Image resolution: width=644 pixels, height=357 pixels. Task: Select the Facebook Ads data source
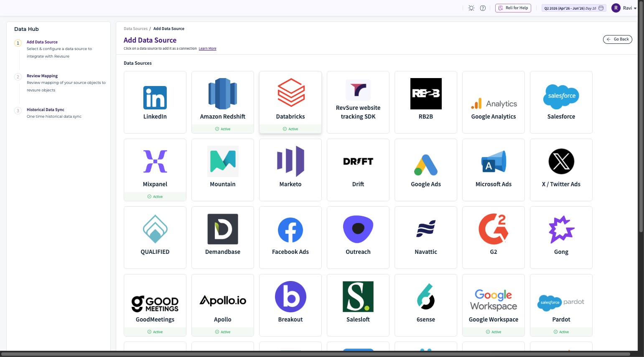point(290,238)
